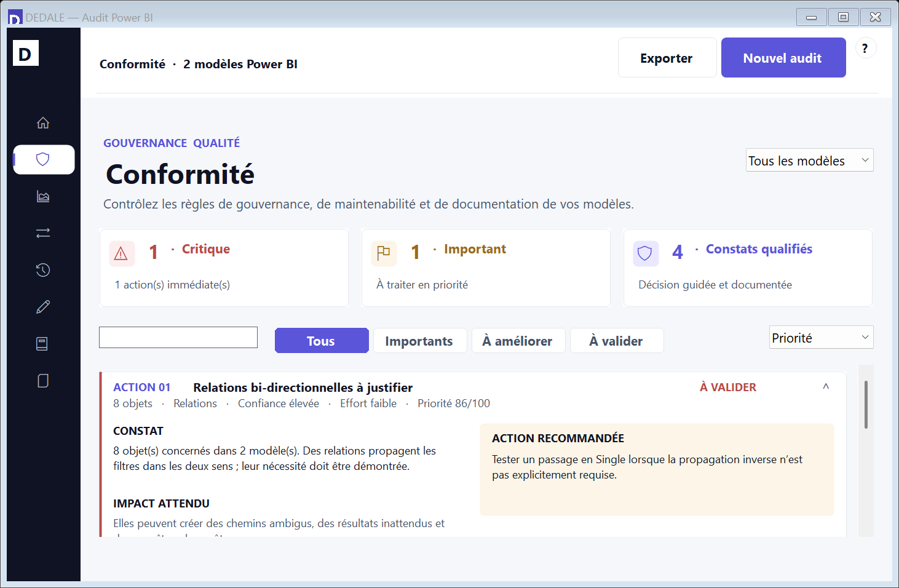Click the 2 modèles Power BI breadcrumb
The height and width of the screenshot is (588, 899).
(240, 64)
